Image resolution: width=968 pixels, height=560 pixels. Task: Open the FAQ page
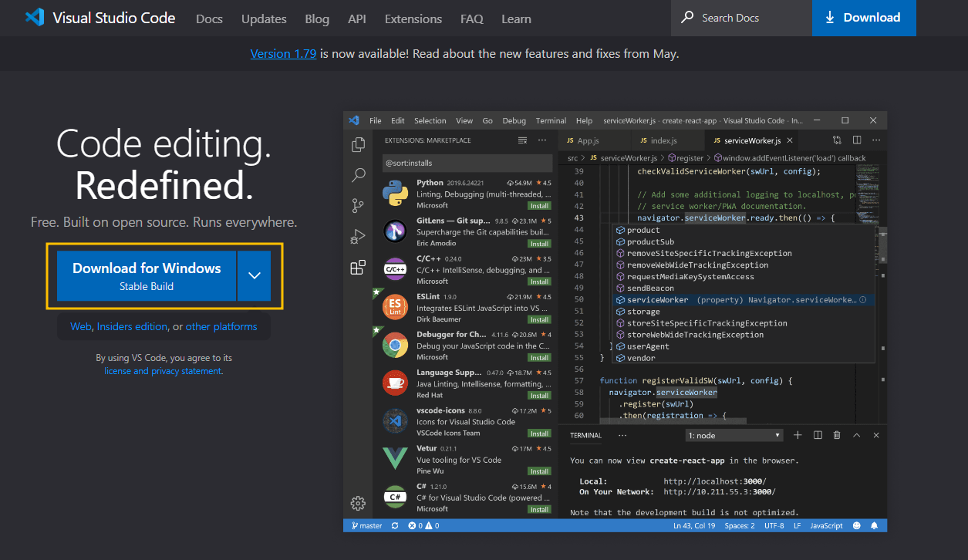click(472, 19)
